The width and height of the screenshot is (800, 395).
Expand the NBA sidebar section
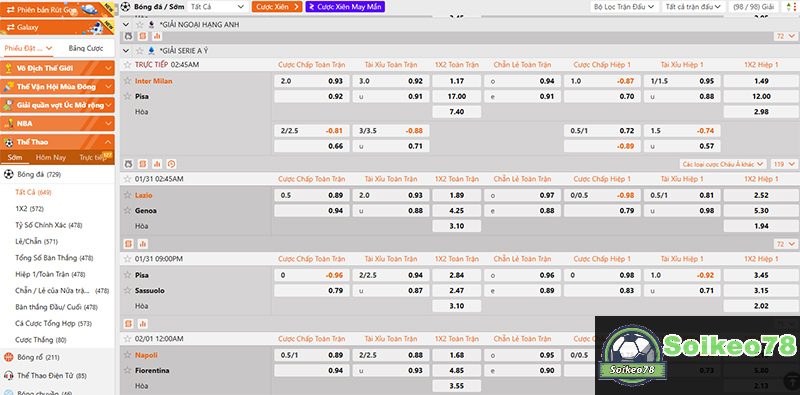[x=57, y=124]
